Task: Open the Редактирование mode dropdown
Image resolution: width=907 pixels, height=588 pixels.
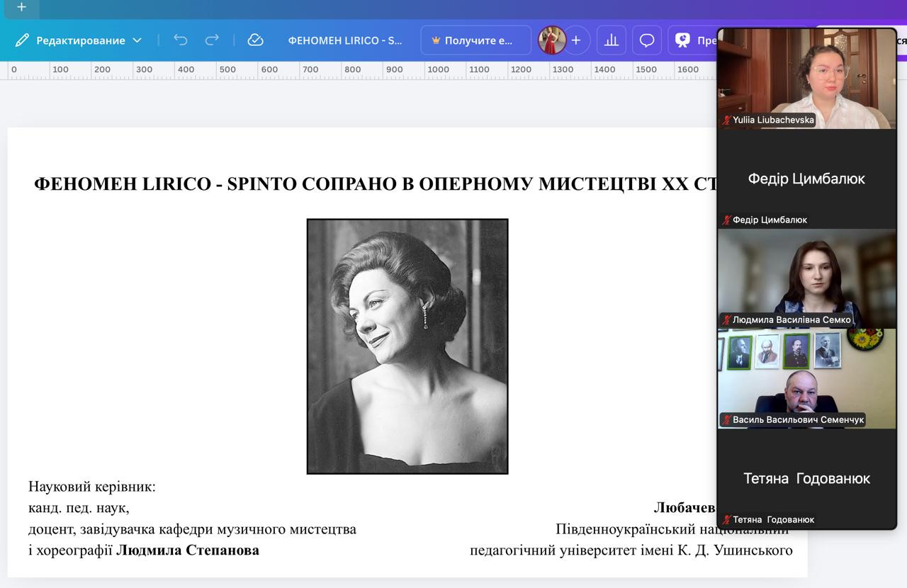Action: pos(79,40)
